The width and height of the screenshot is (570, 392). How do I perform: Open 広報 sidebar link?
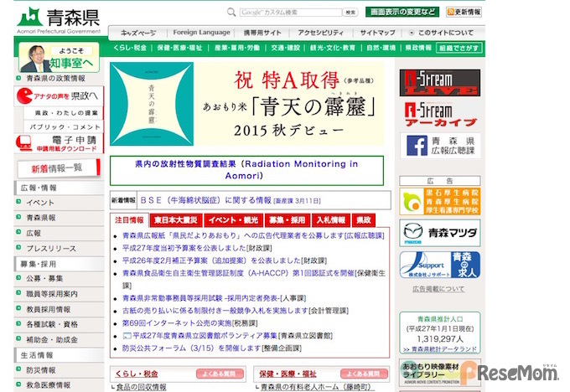pyautogui.click(x=34, y=233)
